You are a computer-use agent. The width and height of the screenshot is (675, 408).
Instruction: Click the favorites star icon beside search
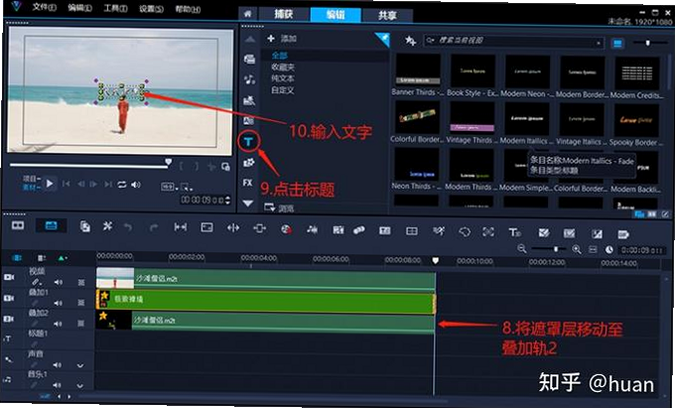click(x=410, y=41)
